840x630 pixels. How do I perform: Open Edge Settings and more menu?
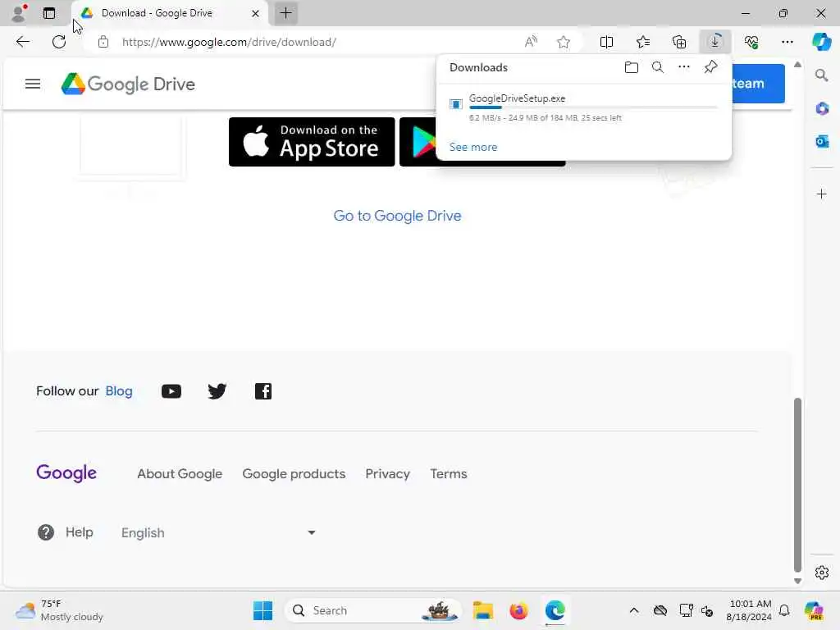787,42
